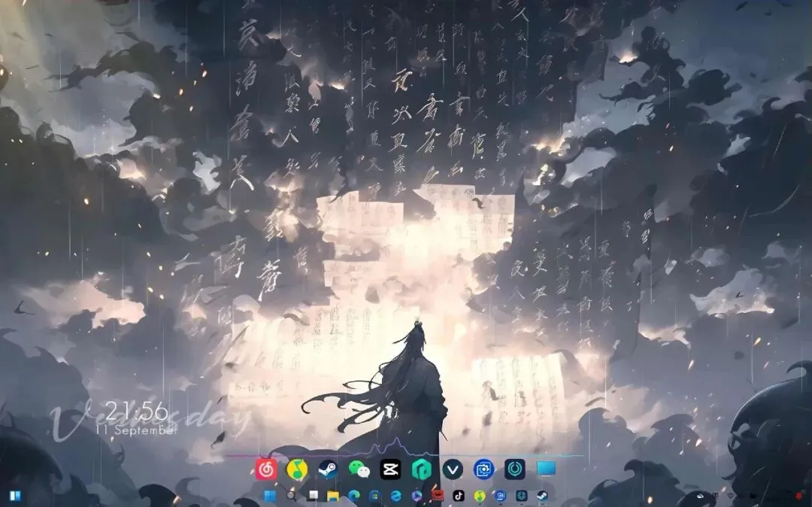Open the purple play-triangle app in the taskbar
The width and height of the screenshot is (812, 507).
pyautogui.click(x=417, y=496)
